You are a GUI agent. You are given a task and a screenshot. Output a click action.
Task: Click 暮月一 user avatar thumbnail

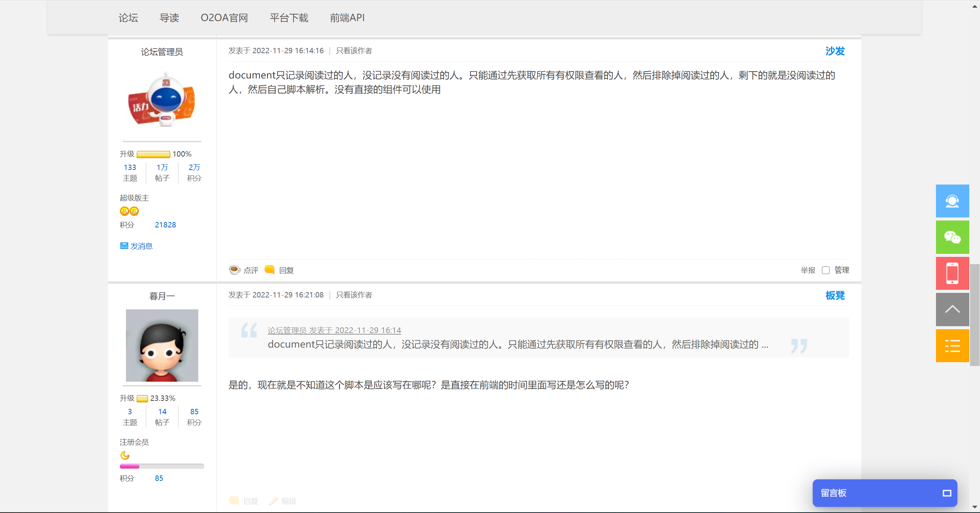(162, 345)
